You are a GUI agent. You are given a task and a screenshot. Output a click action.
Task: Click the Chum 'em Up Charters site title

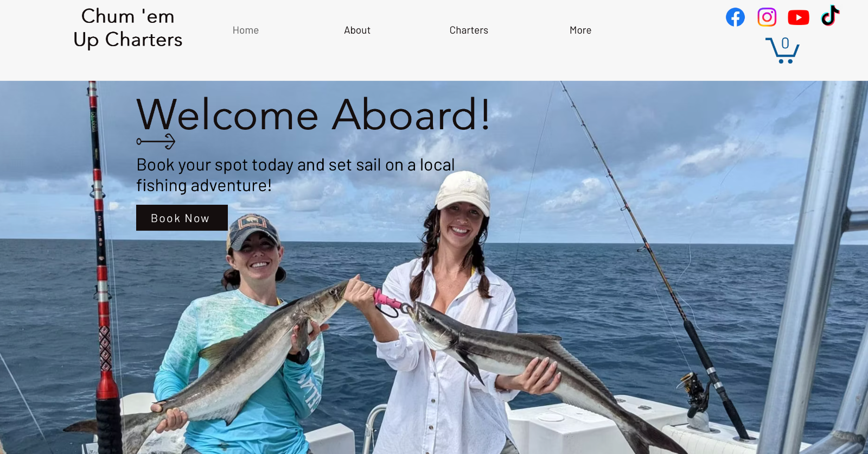point(128,28)
